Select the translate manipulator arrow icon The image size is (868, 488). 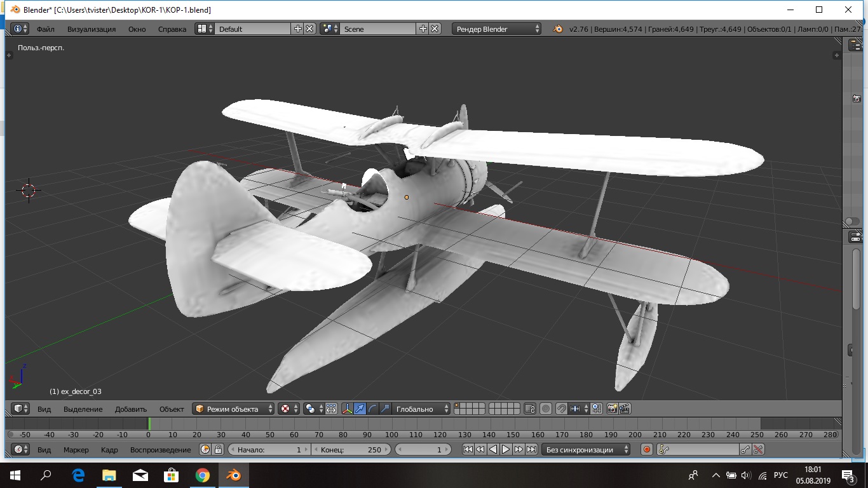coord(360,409)
